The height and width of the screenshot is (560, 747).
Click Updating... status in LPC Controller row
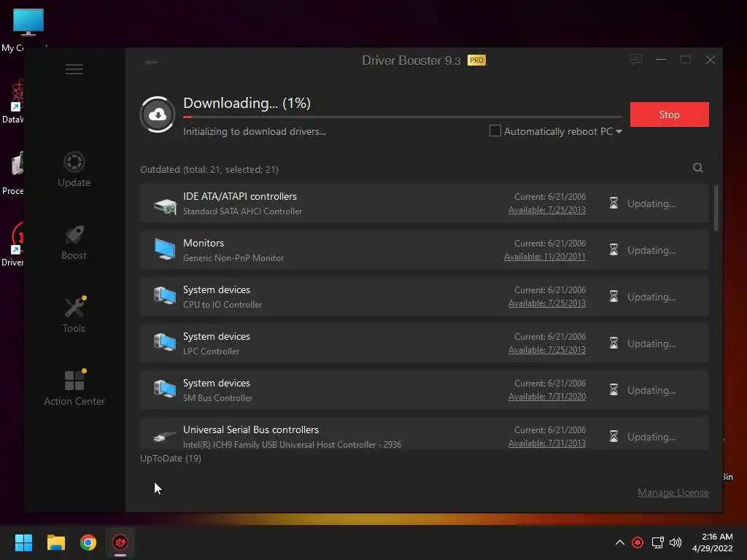tap(651, 344)
